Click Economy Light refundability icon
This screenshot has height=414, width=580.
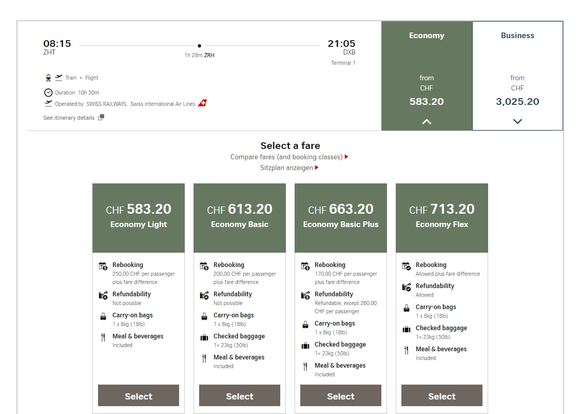coord(103,295)
